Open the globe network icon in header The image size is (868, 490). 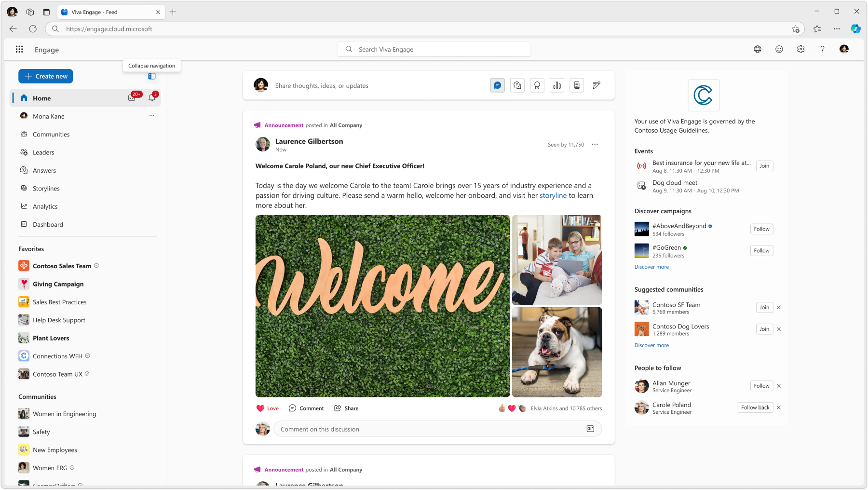coord(758,49)
